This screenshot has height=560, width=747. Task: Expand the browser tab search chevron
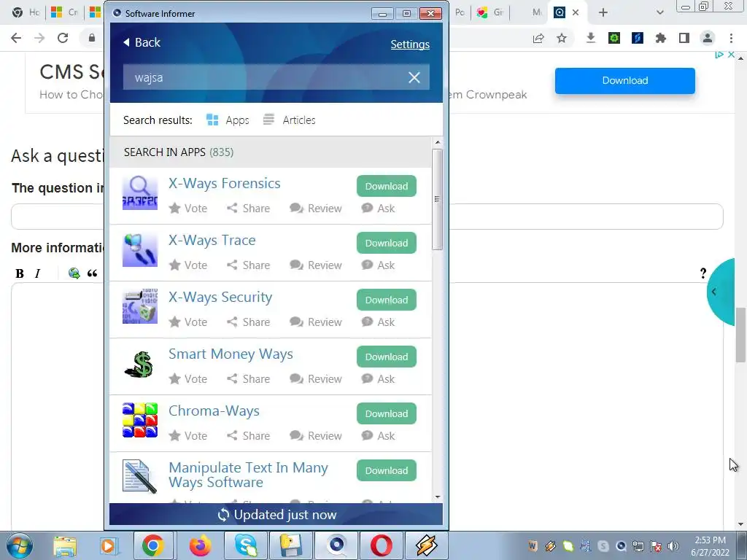tap(659, 12)
